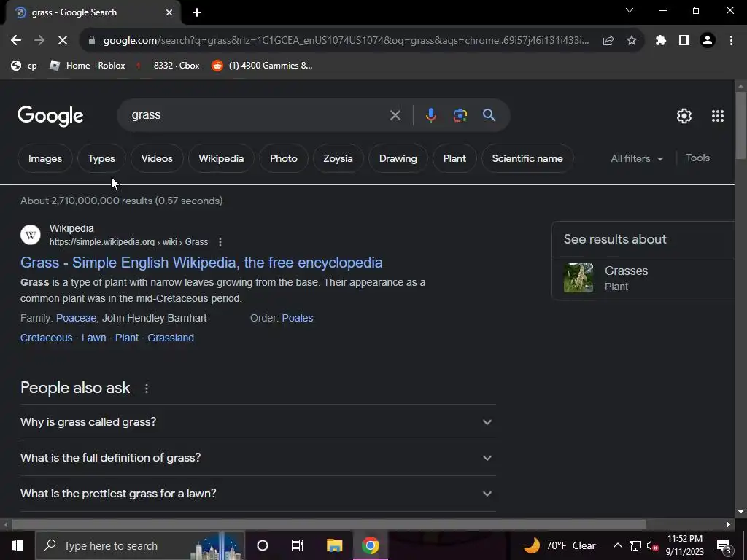Open Chrome extensions puzzle icon
Viewport: 747px width, 560px height.
click(x=661, y=41)
